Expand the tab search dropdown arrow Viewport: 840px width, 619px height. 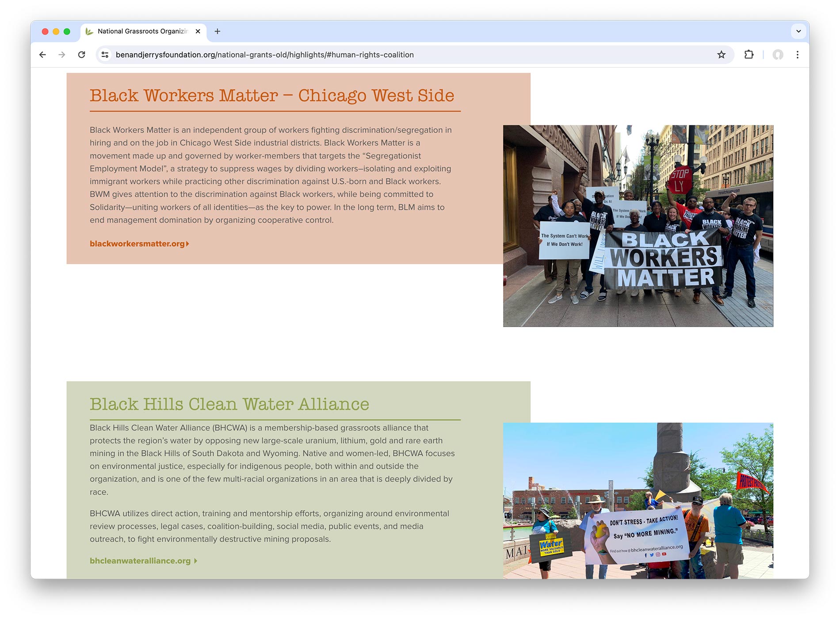pos(798,31)
